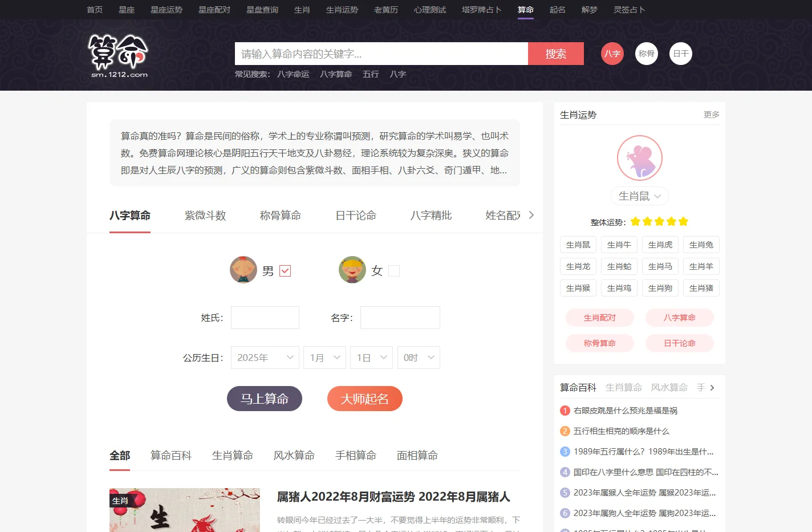
Task: Open 灵签占卜 in top navigation
Action: pyautogui.click(x=630, y=10)
